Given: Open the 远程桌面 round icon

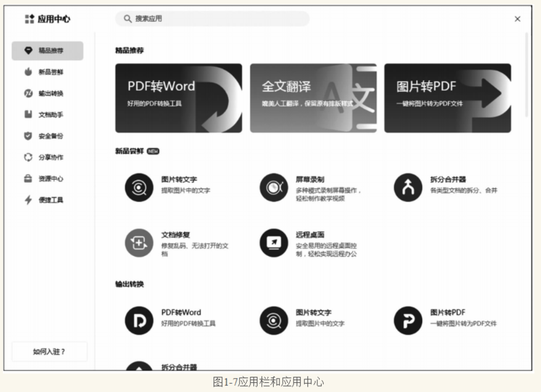Looking at the screenshot, I should point(274,243).
